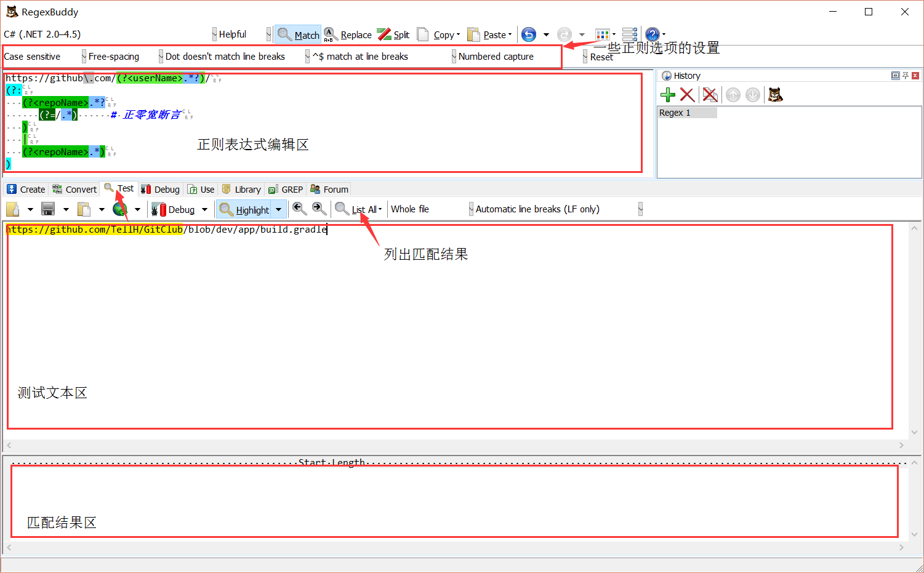Click the RegexBuddy title bar icon
924x573 pixels.
(x=12, y=12)
